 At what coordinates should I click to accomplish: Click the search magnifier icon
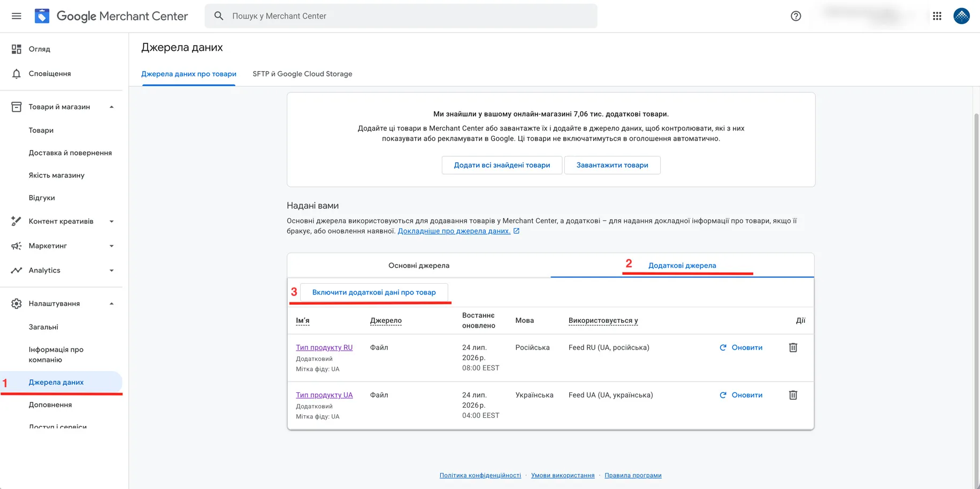pyautogui.click(x=219, y=16)
